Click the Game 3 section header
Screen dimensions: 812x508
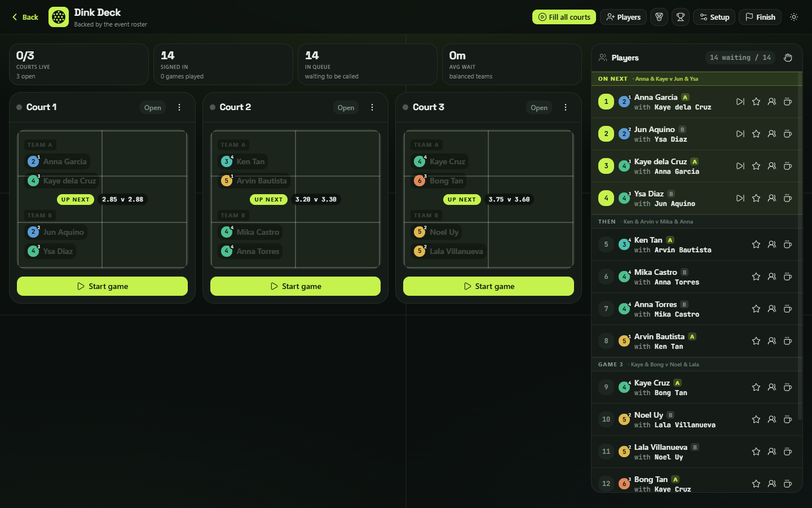pos(696,365)
